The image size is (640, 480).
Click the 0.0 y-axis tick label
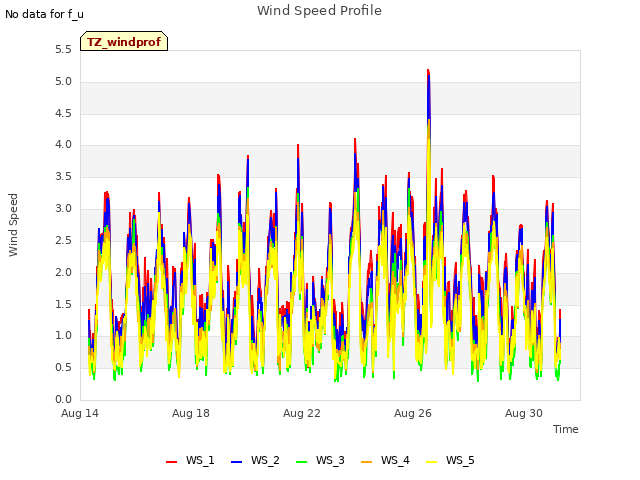tap(63, 399)
